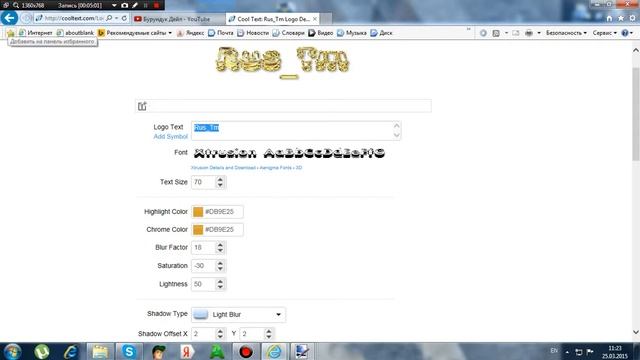This screenshot has width=640, height=360.
Task: Adjust Blur Factor stepper arrows
Action: tap(220, 247)
